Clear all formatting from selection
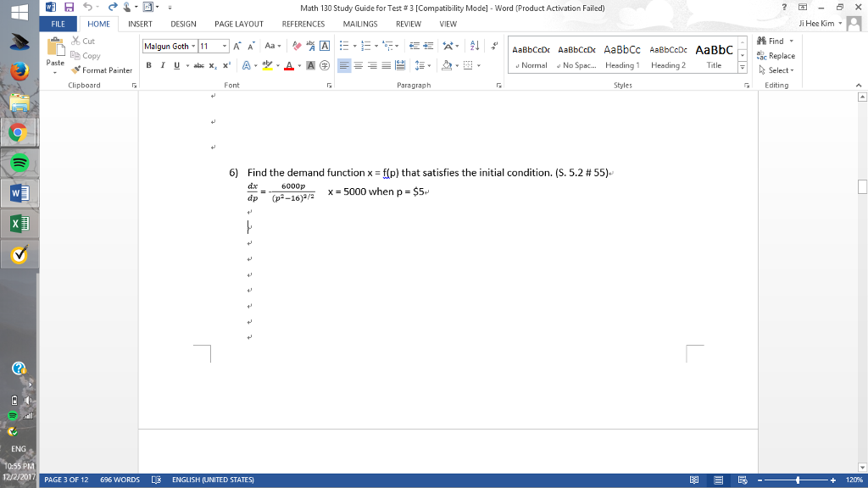 (298, 46)
